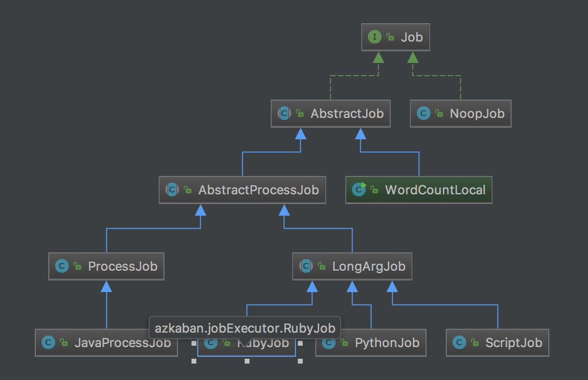
Task: Click the azkaban.jobExecutor.RubyJob tooltip
Action: pyautogui.click(x=245, y=328)
